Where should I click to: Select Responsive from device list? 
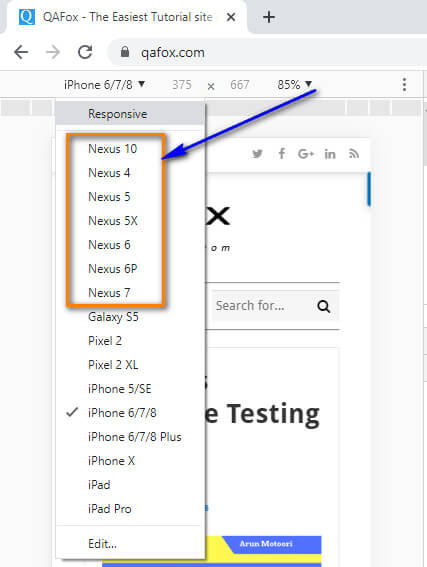point(130,114)
